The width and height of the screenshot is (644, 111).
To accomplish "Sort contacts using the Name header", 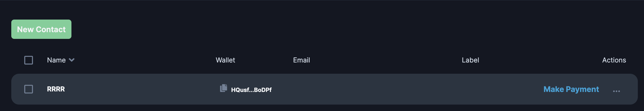I will [56, 60].
